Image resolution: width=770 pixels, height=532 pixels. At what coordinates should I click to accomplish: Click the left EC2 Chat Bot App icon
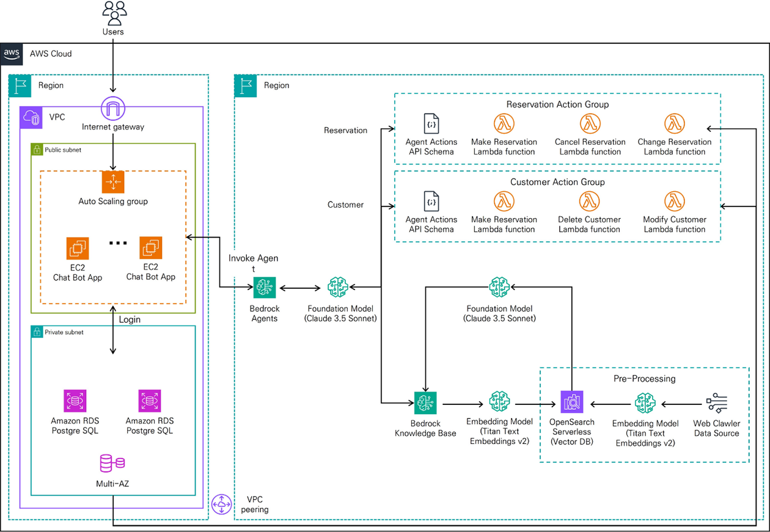(x=78, y=249)
